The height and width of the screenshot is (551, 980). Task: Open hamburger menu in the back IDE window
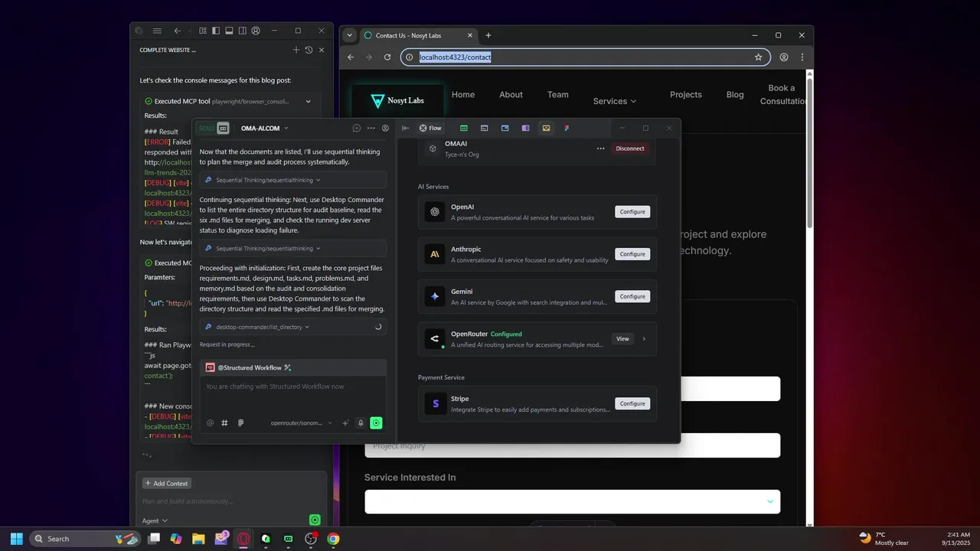point(157,31)
